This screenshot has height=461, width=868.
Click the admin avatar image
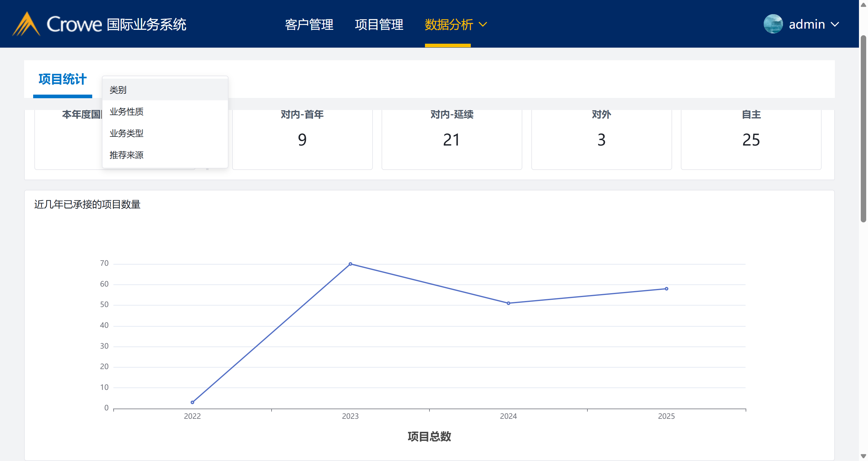tap(773, 24)
